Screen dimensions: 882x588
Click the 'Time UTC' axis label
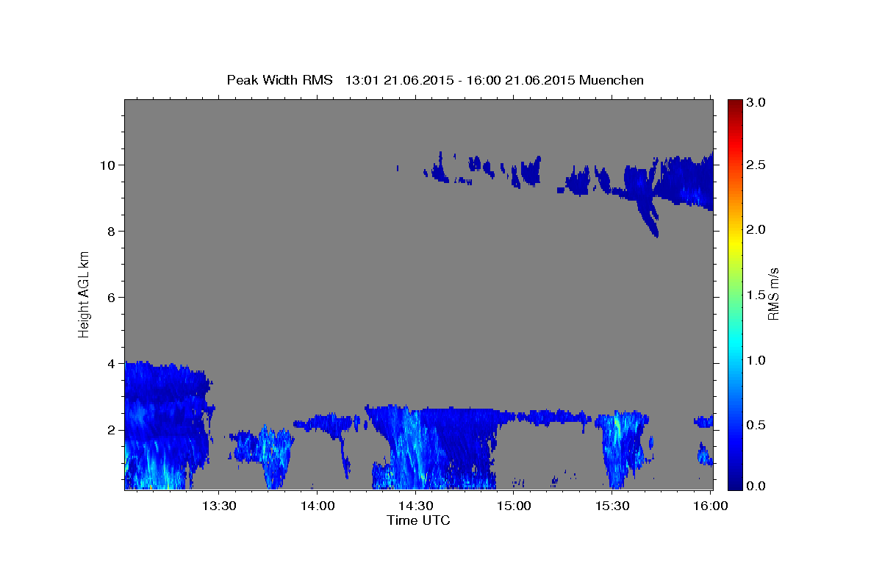pos(418,520)
